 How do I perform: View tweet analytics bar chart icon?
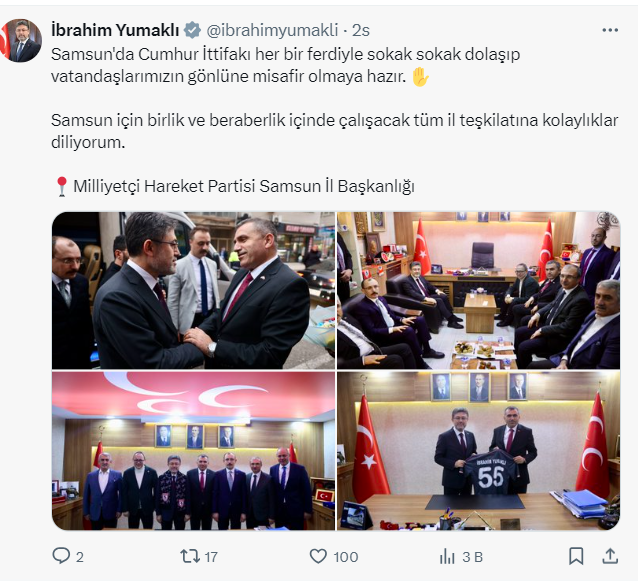[447, 556]
